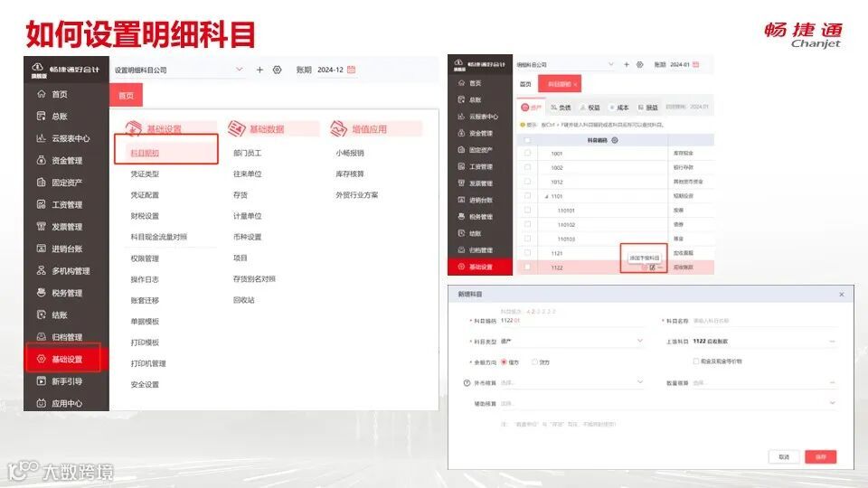This screenshot has width=868, height=488.
Task: Click the gear icon next to 科目编码 header
Action: (x=615, y=141)
